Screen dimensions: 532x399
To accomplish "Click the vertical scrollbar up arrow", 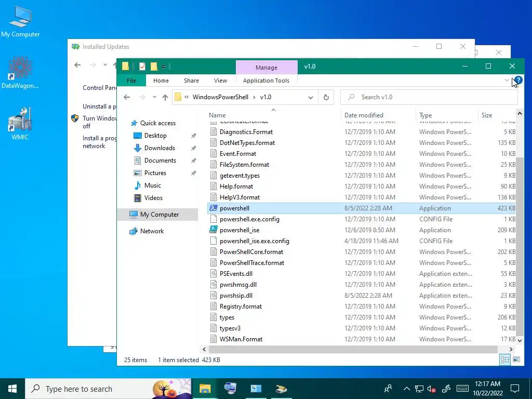I will (x=520, y=114).
